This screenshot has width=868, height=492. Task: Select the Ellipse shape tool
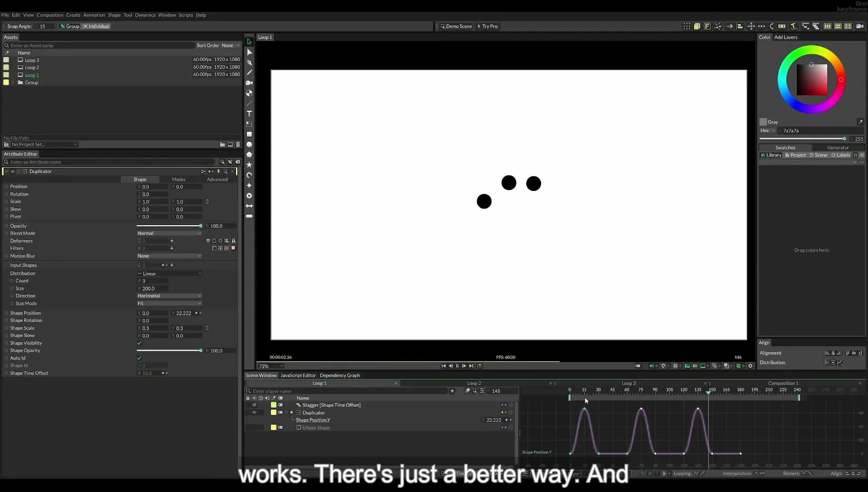pos(249,145)
